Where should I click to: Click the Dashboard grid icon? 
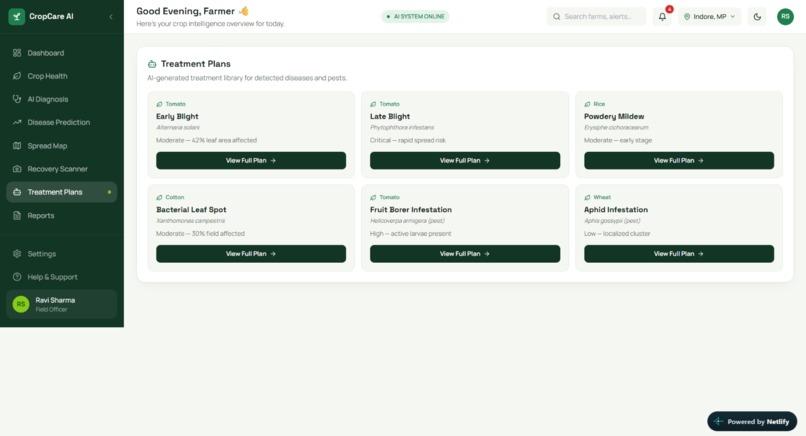(x=17, y=53)
